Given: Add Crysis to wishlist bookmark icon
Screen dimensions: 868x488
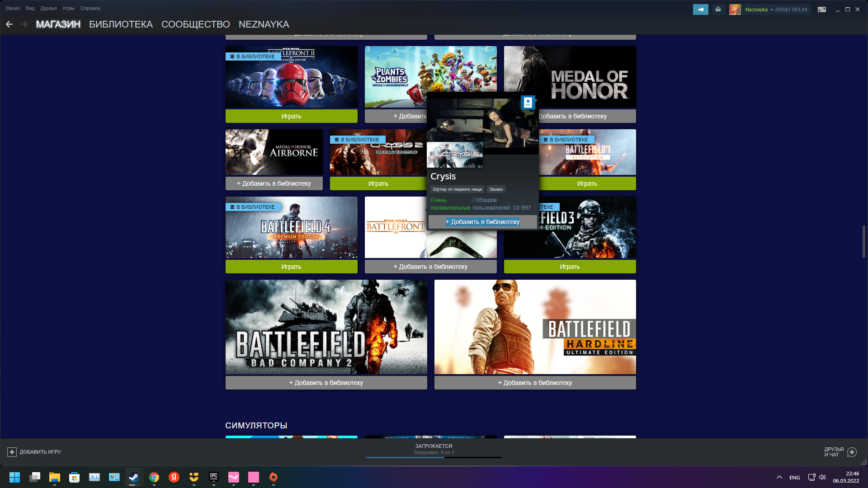Looking at the screenshot, I should (528, 103).
